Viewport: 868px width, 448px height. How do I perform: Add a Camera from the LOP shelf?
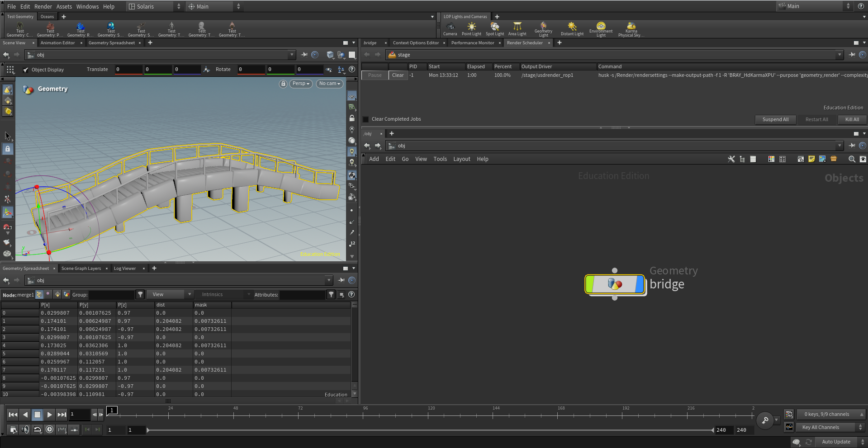(450, 29)
